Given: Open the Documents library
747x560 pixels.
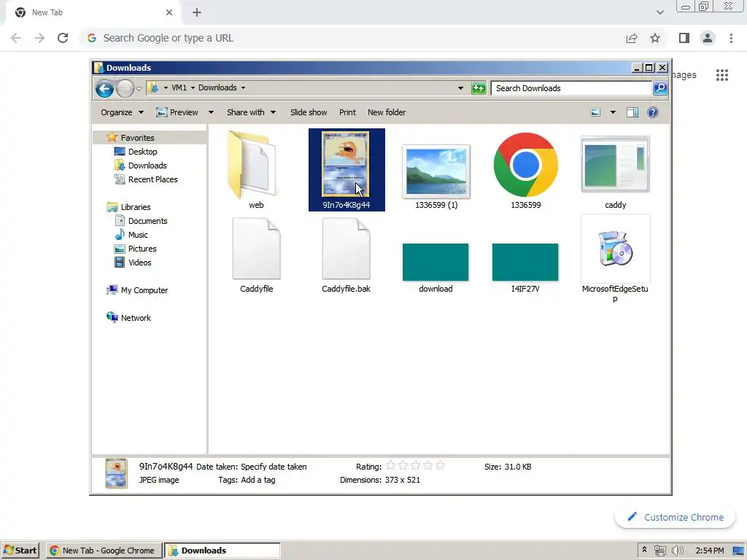Looking at the screenshot, I should (x=147, y=221).
